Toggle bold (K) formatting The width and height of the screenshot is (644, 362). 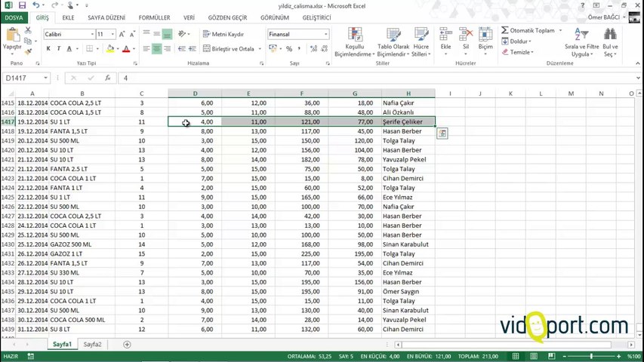[48, 48]
